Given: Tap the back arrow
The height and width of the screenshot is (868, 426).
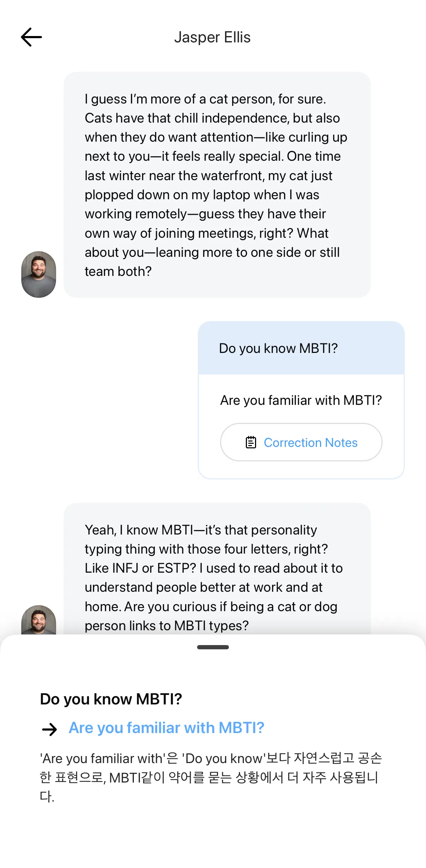Looking at the screenshot, I should pos(31,37).
